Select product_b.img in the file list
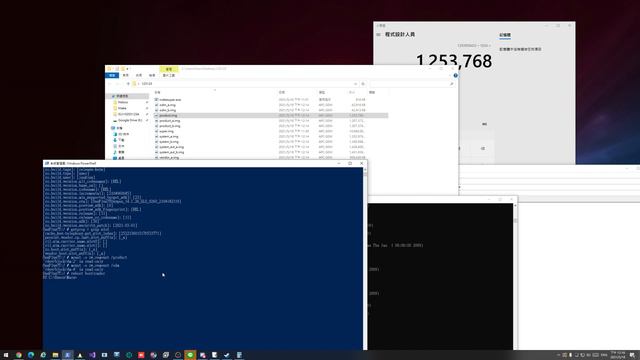Viewport: 640px width, 360px height. (x=169, y=126)
